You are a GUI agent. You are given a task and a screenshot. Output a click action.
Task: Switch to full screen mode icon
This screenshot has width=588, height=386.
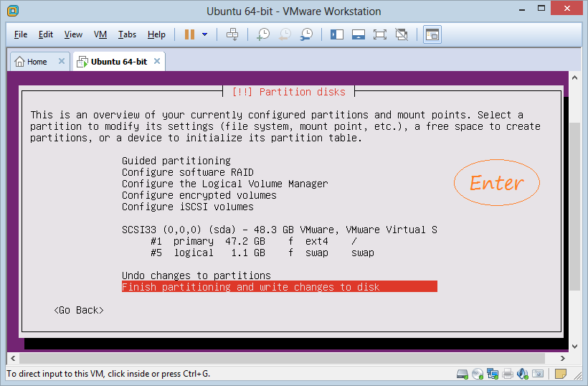pyautogui.click(x=380, y=34)
